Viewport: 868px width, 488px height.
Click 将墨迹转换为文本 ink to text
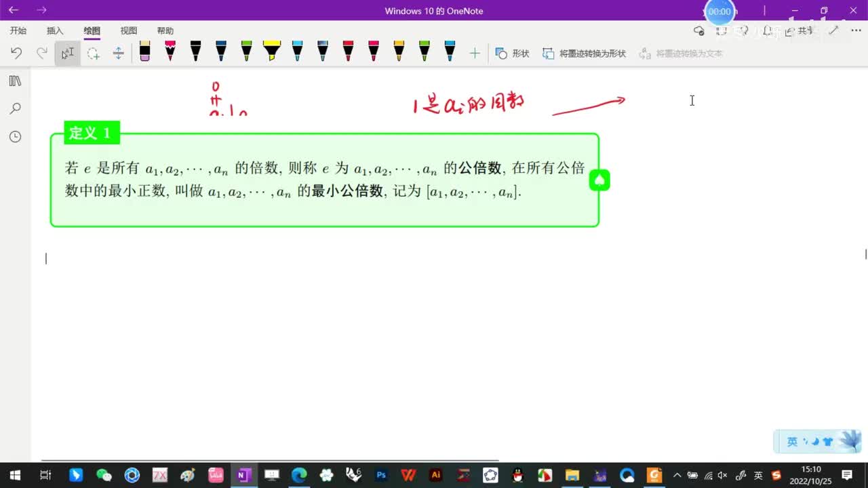tap(682, 54)
